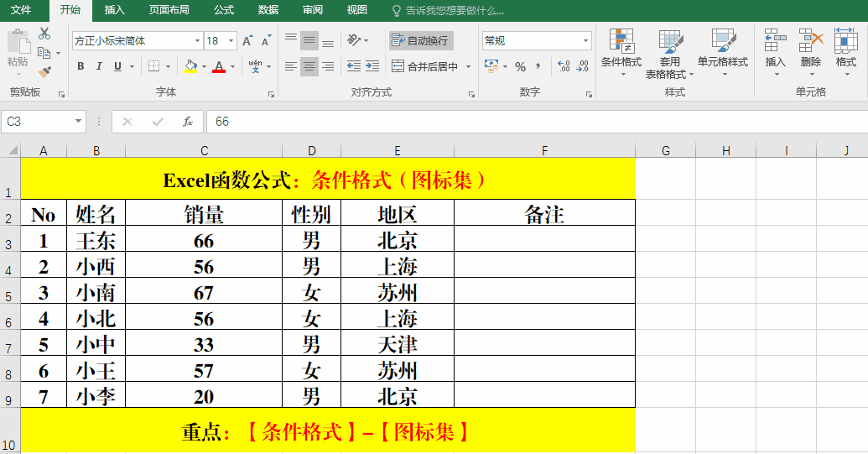Screen dimensions: 868x454
Task: Click the Insert Function fx icon
Action: tap(188, 122)
